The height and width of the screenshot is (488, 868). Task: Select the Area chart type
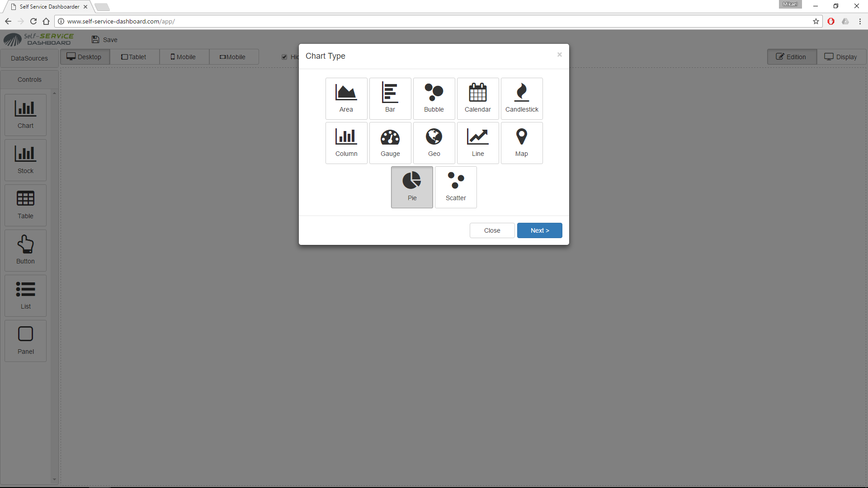pos(346,98)
